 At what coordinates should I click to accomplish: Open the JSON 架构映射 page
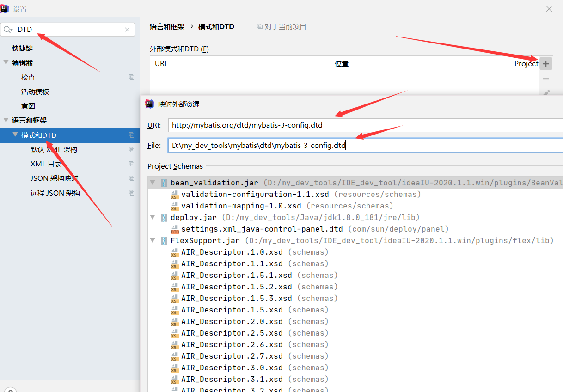tap(54, 178)
